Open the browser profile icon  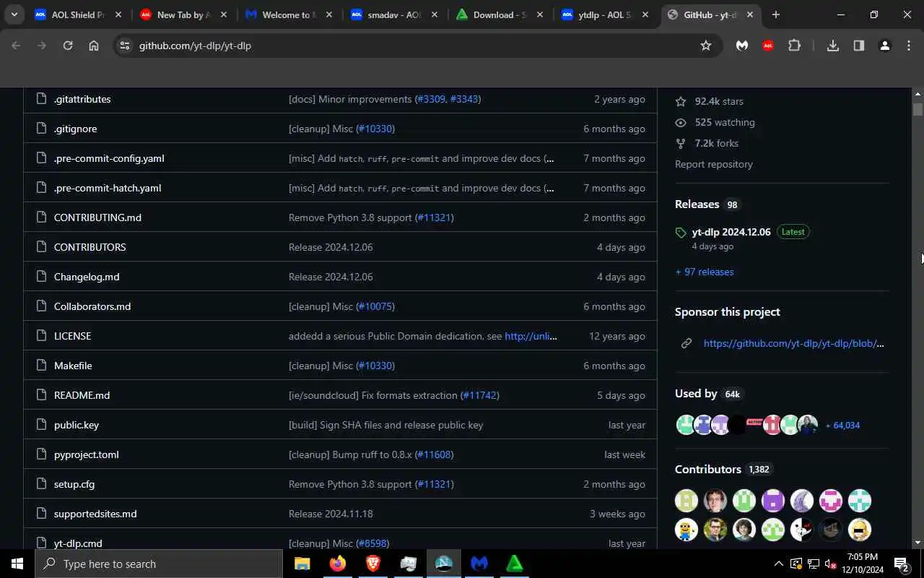[x=885, y=46]
